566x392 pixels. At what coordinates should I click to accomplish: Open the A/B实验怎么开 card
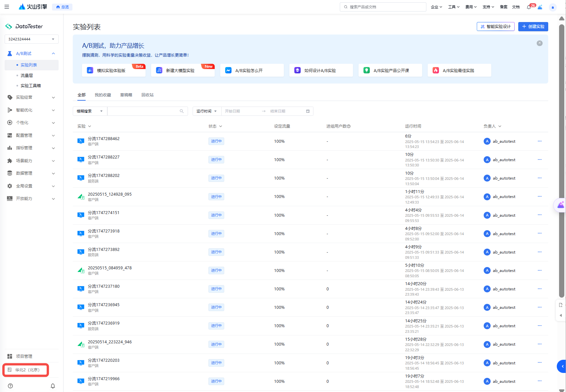click(x=252, y=70)
